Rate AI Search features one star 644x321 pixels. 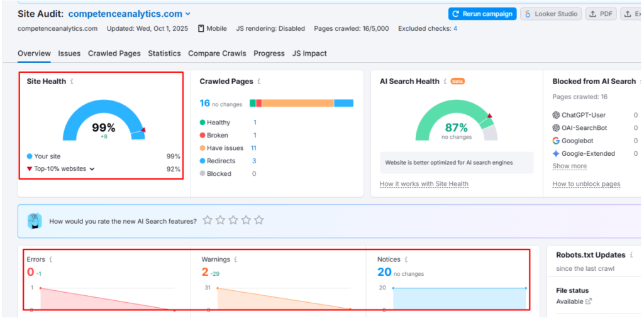[208, 220]
